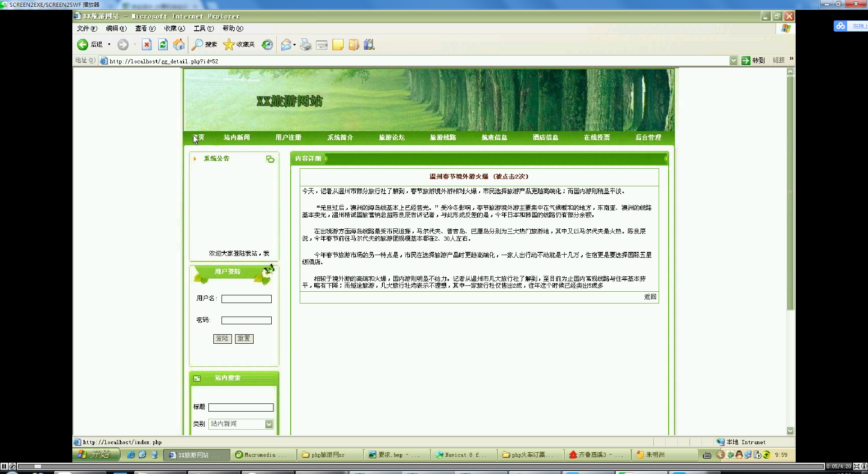The image size is (868, 474).
Task: Click the scrollbar down arrow
Action: pyautogui.click(x=790, y=431)
